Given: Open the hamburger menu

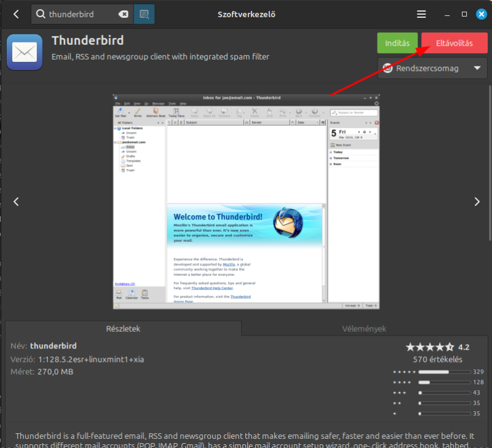Looking at the screenshot, I should click(421, 14).
